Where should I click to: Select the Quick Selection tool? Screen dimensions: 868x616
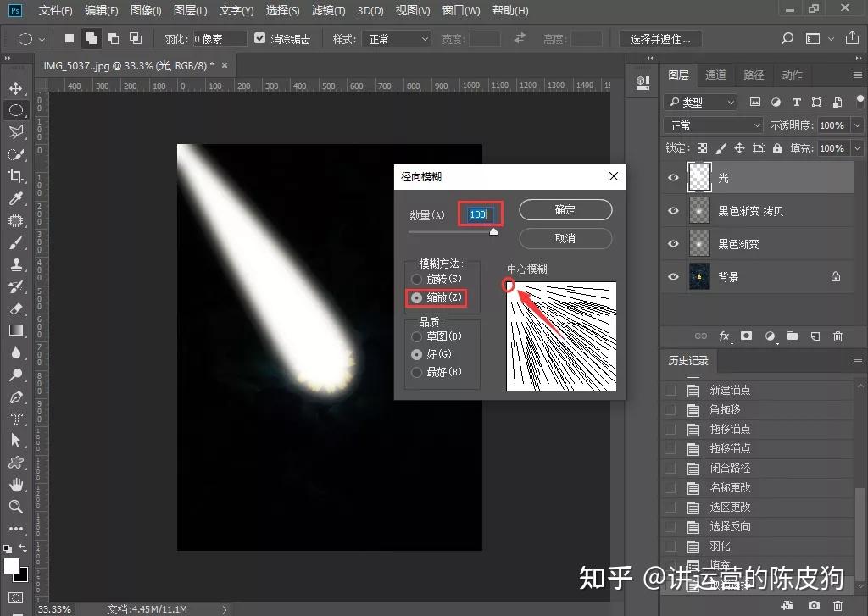16,154
